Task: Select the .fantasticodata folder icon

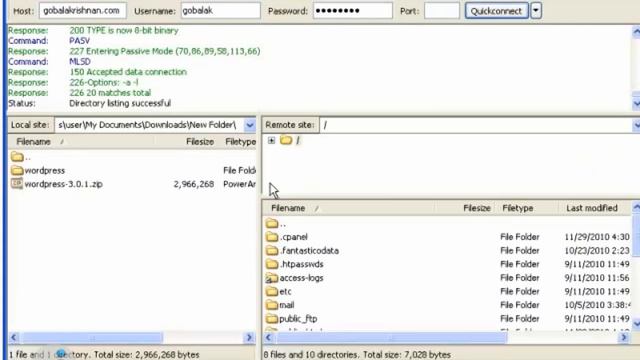Action: [272, 251]
